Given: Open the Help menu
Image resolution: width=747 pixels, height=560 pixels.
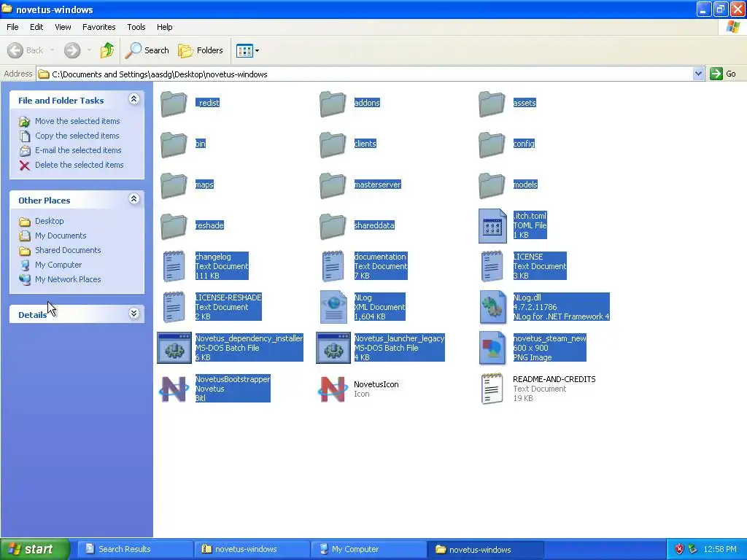Looking at the screenshot, I should click(x=164, y=27).
